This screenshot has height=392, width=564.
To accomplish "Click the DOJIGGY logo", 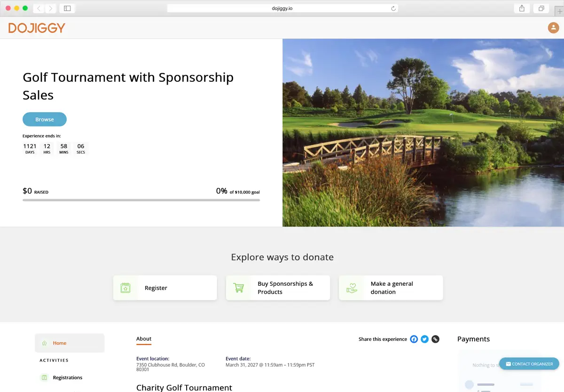I will pyautogui.click(x=36, y=28).
